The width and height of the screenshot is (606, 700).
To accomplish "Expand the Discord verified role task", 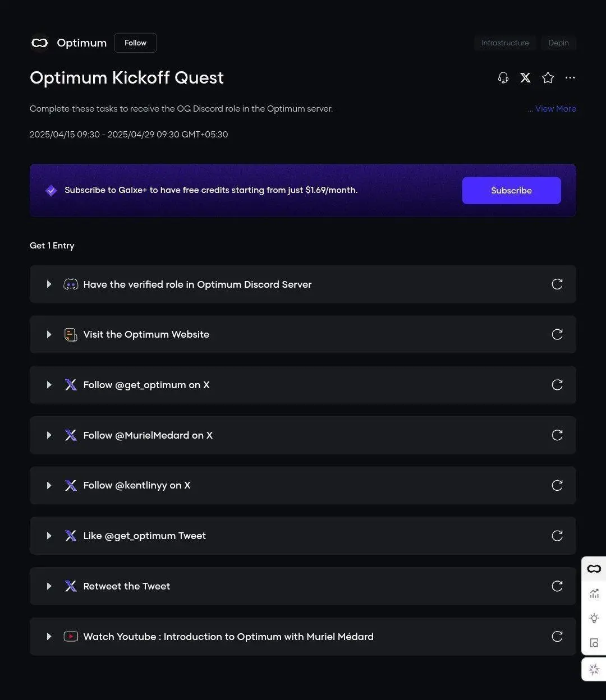I will tap(49, 284).
